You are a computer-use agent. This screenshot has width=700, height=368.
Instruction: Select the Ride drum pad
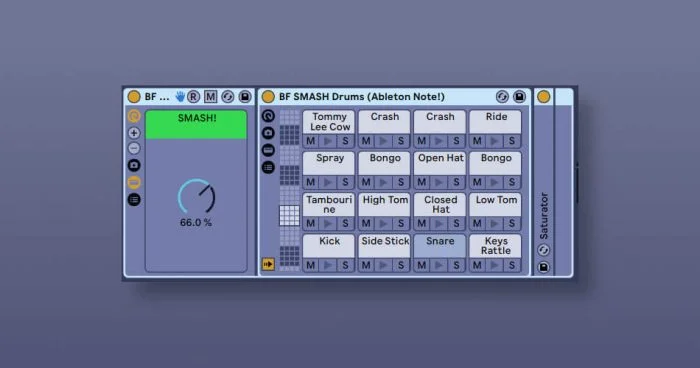pyautogui.click(x=496, y=121)
